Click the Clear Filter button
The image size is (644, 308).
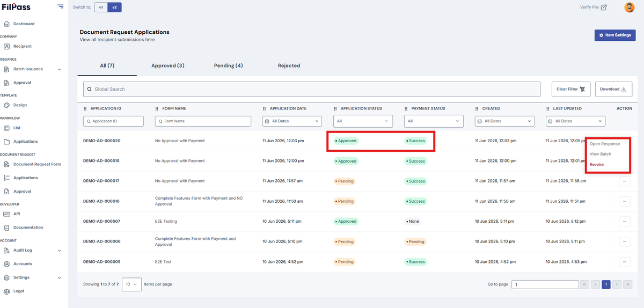(x=571, y=89)
